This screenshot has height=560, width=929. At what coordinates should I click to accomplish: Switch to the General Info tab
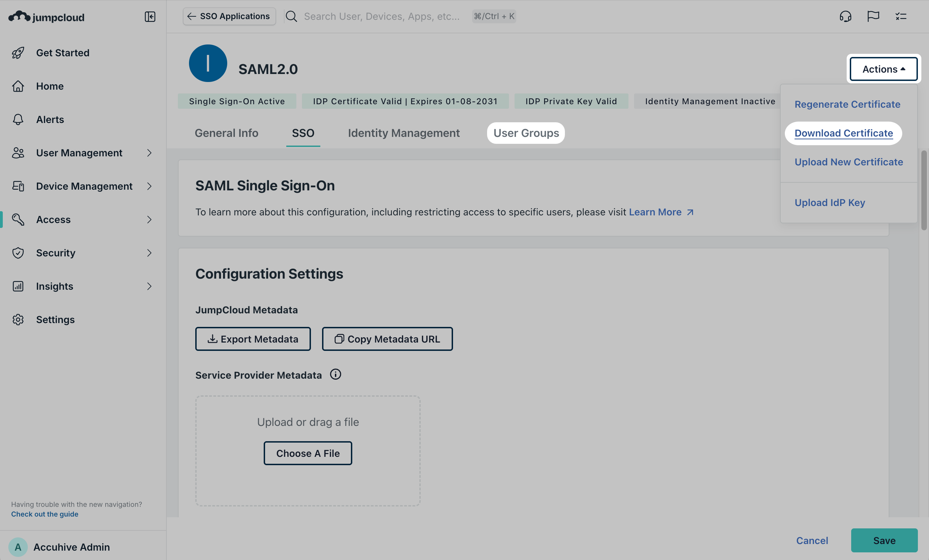coord(226,133)
